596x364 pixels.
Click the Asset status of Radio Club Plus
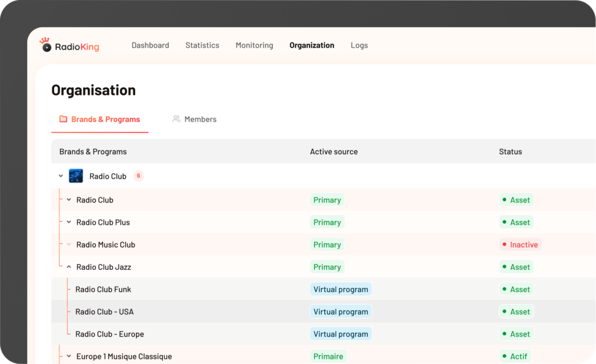tap(516, 222)
